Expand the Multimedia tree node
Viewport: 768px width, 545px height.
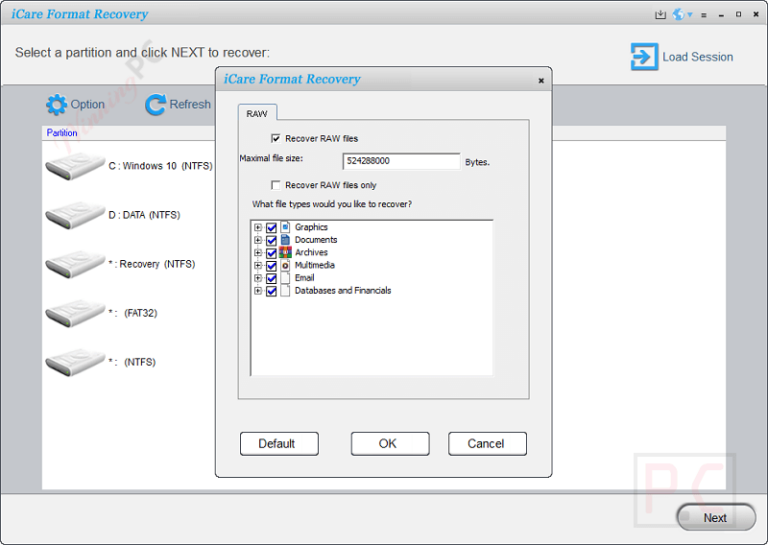click(258, 265)
